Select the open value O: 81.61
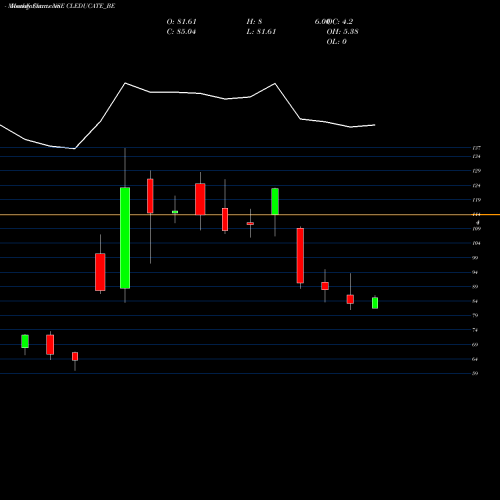The height and width of the screenshot is (500, 500). [182, 22]
